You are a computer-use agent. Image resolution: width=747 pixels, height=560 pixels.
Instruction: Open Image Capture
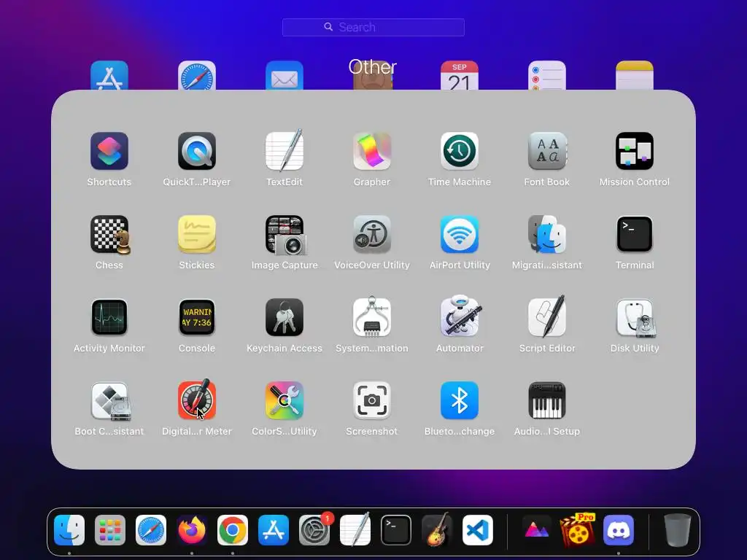point(285,235)
